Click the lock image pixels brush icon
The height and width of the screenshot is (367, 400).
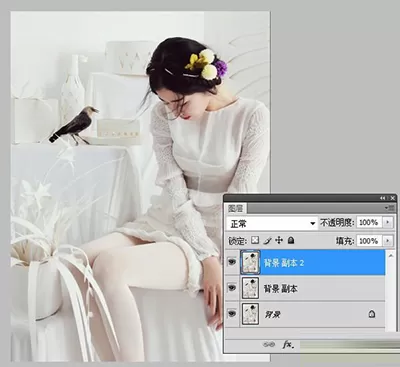pos(267,241)
